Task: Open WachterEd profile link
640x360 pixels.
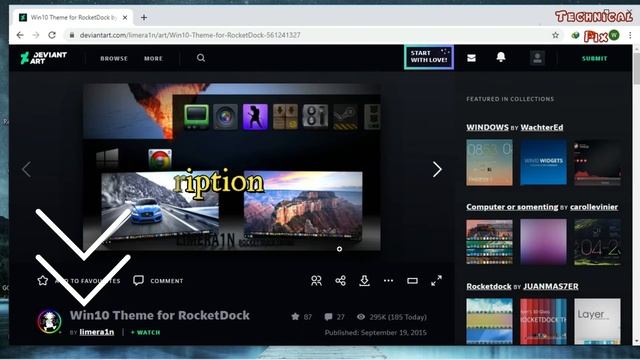Action: coord(542,127)
